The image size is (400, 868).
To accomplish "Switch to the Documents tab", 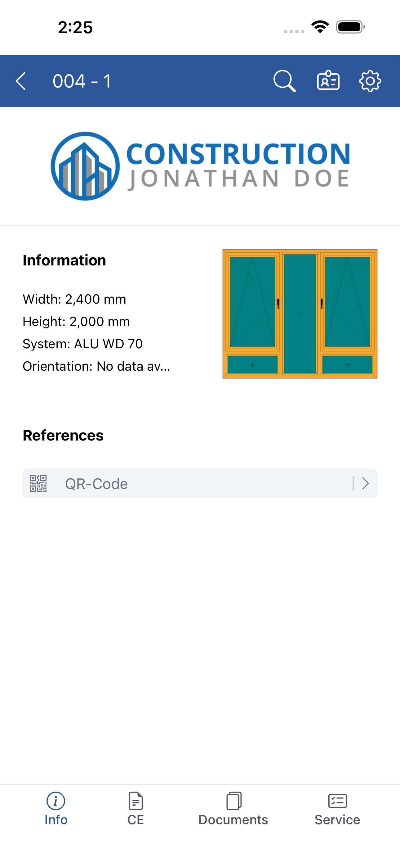I will [233, 809].
